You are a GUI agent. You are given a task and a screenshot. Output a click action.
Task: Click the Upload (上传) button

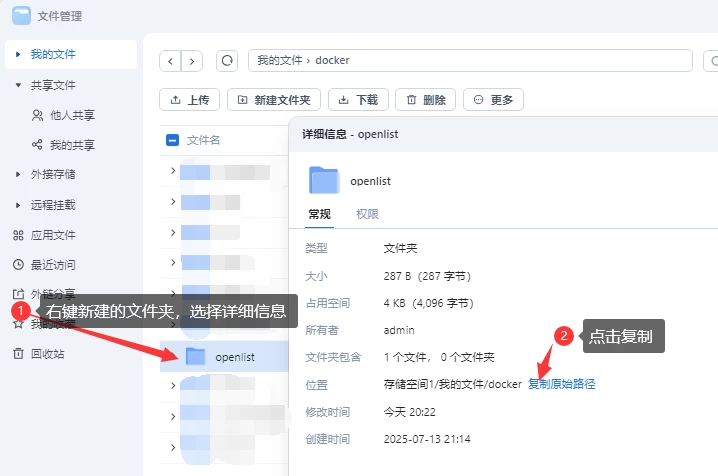pyautogui.click(x=189, y=100)
